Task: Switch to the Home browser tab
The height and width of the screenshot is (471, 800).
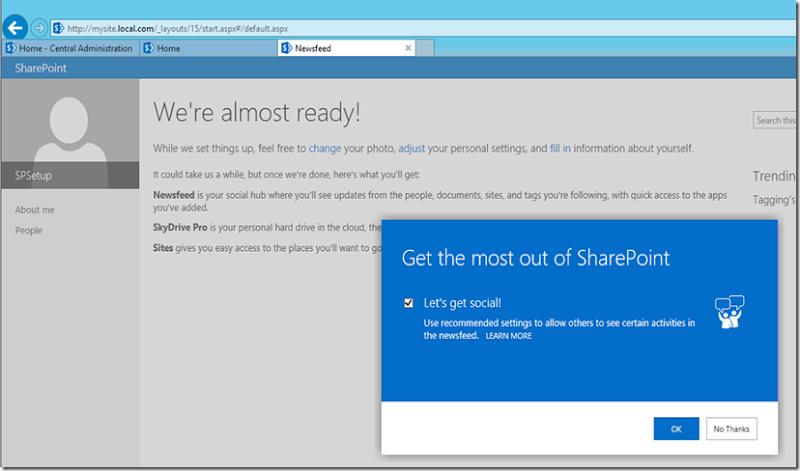Action: coord(209,48)
